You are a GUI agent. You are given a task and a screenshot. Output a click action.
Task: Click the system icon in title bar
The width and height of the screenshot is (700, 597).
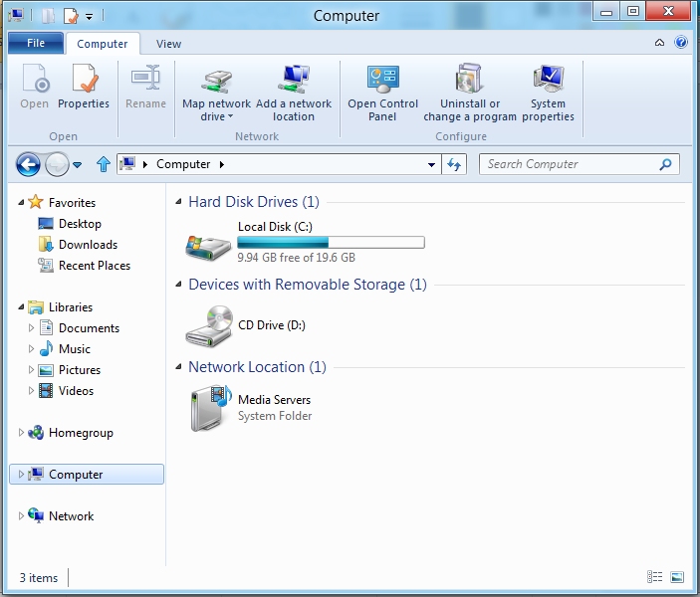point(16,16)
